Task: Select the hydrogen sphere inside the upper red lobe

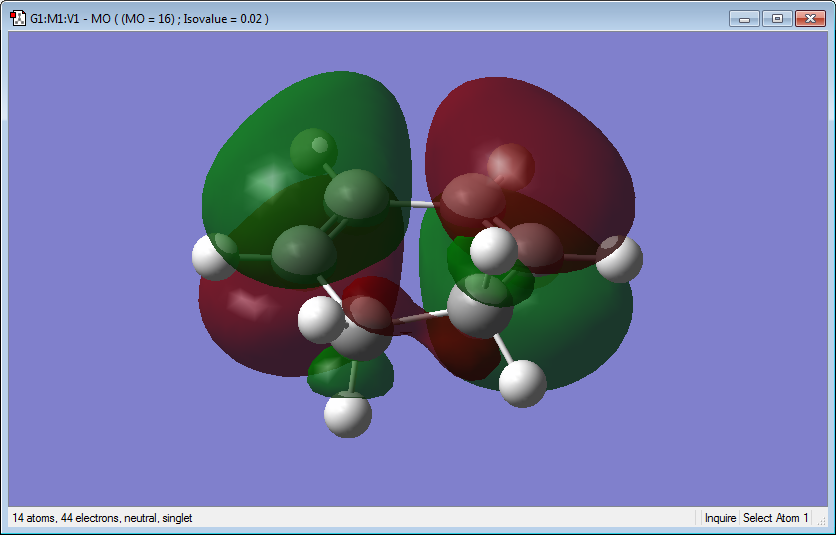Action: pyautogui.click(x=511, y=167)
